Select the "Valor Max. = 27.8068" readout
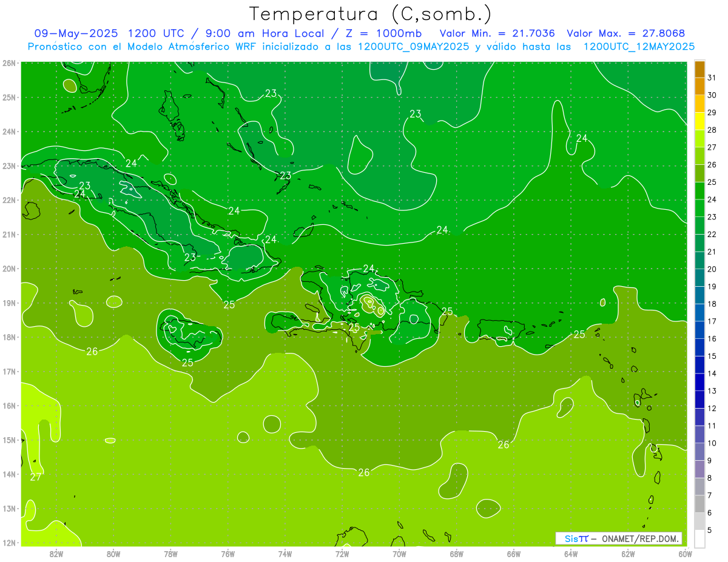The image size is (728, 562). 627,33
